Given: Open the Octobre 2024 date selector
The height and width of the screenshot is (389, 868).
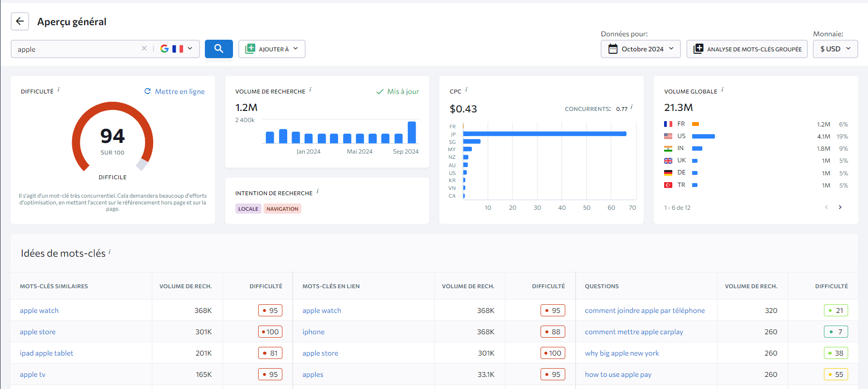Looking at the screenshot, I should coord(641,49).
